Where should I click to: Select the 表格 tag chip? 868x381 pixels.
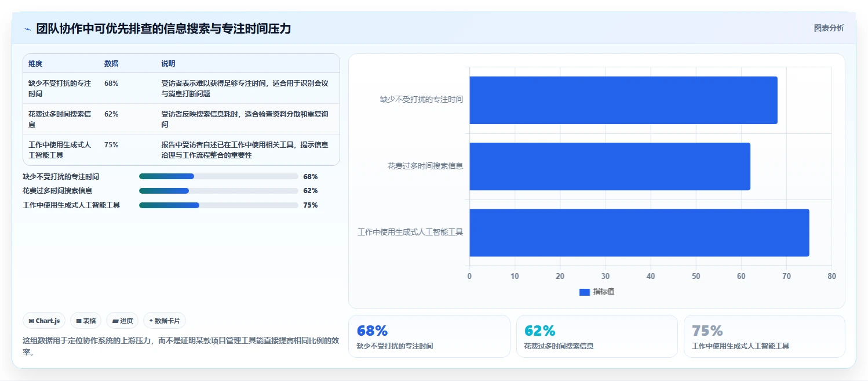pyautogui.click(x=86, y=321)
